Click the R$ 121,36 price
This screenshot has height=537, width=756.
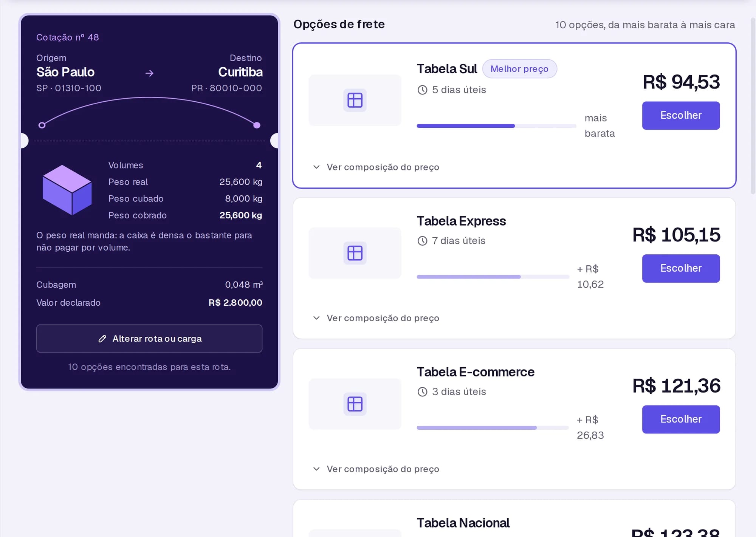pyautogui.click(x=676, y=386)
